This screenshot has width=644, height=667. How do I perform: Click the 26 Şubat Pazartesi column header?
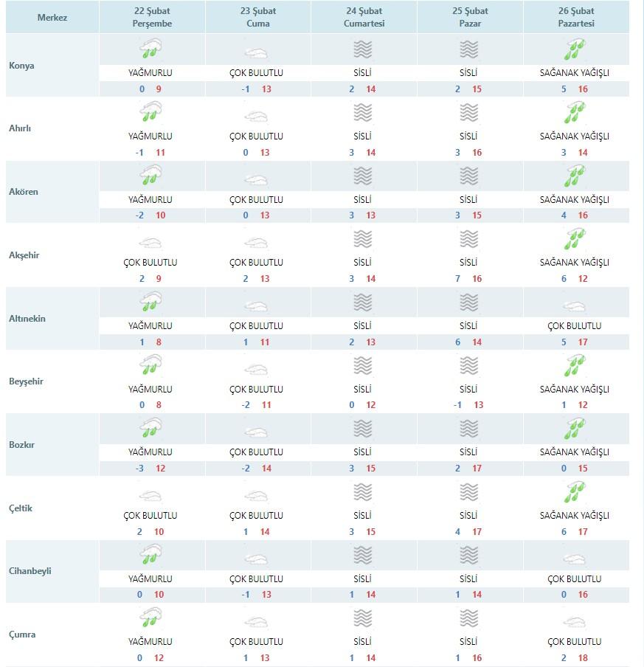576,17
